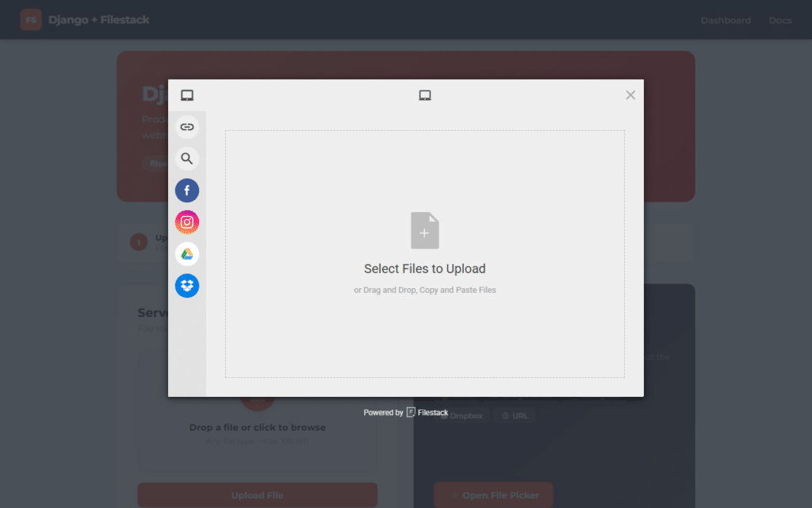Close the Filestack picker dialog
The width and height of the screenshot is (812, 508).
pos(630,95)
